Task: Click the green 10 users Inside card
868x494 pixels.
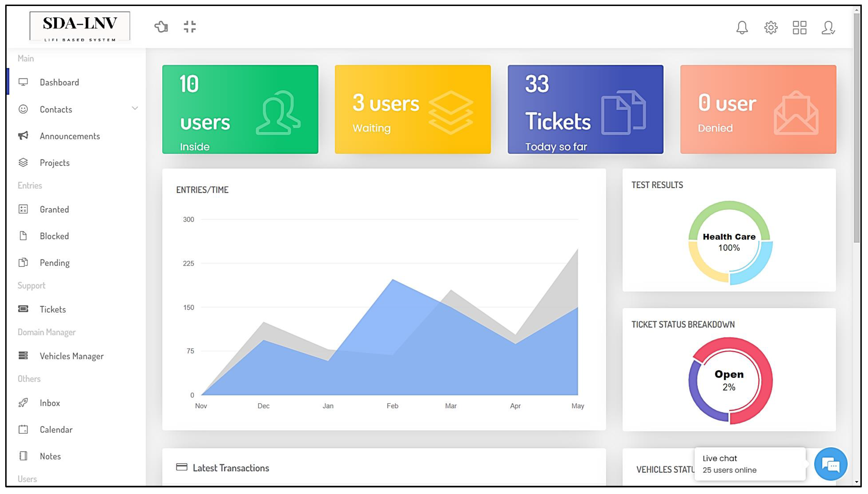Action: click(240, 109)
